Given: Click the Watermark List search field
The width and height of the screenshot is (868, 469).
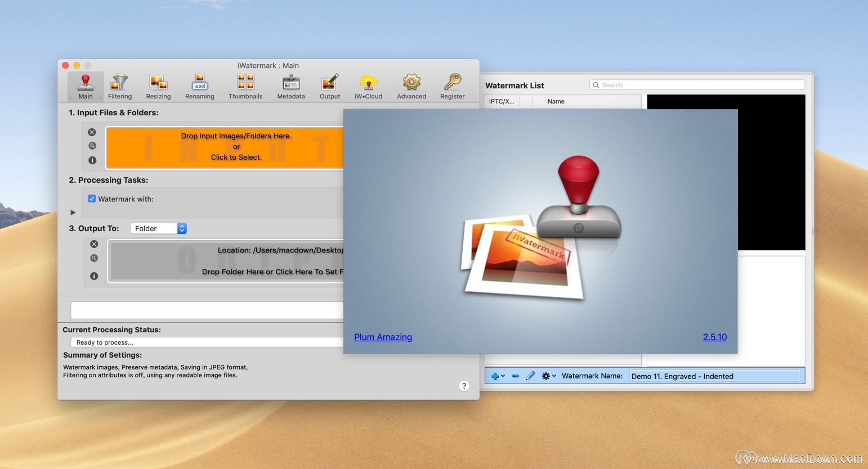Looking at the screenshot, I should (697, 85).
